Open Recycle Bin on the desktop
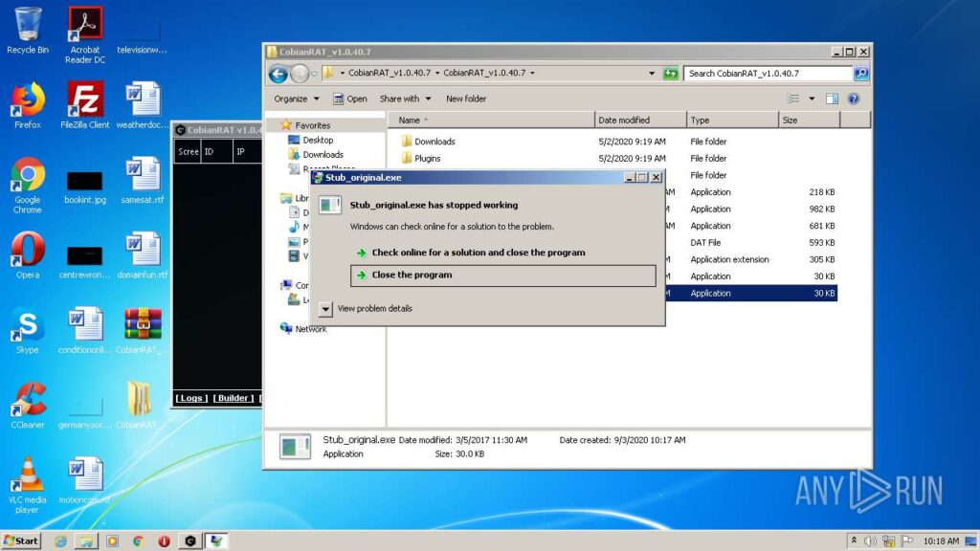The image size is (980, 551). 28,30
